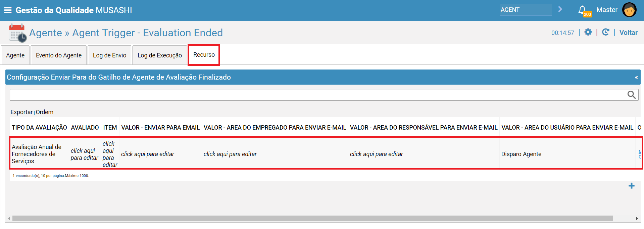
Task: Click the agent calendar clock icon
Action: coord(18,33)
